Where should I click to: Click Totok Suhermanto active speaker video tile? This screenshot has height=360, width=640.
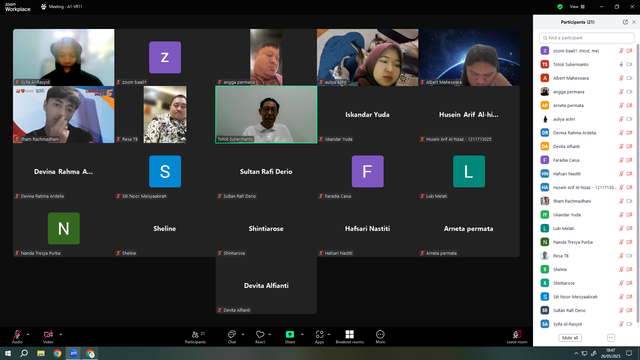tap(266, 114)
